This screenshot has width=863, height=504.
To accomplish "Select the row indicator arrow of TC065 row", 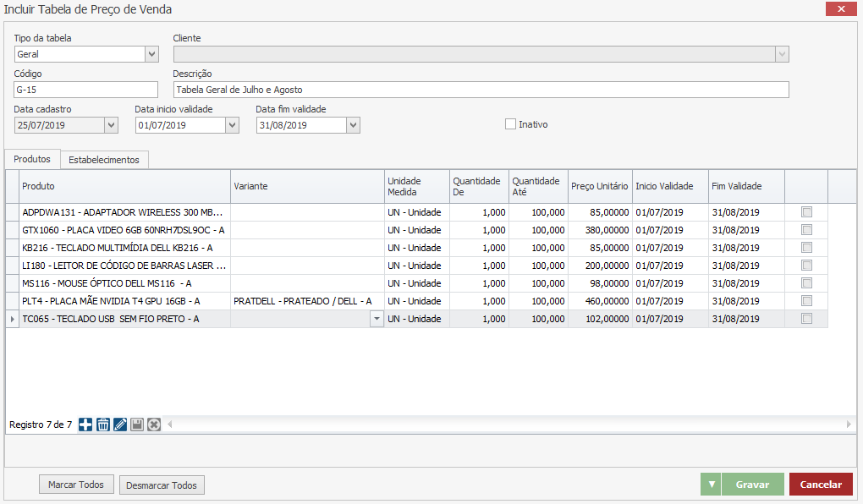I will point(12,319).
